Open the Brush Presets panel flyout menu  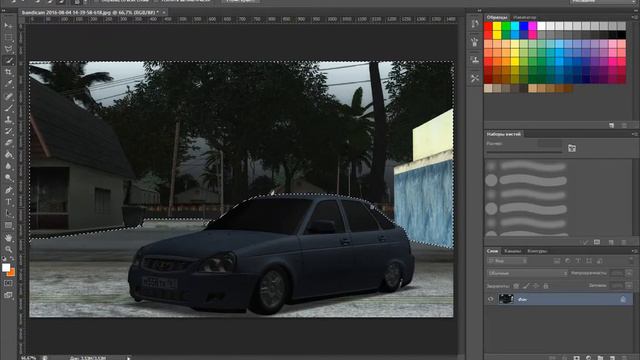pyautogui.click(x=634, y=134)
